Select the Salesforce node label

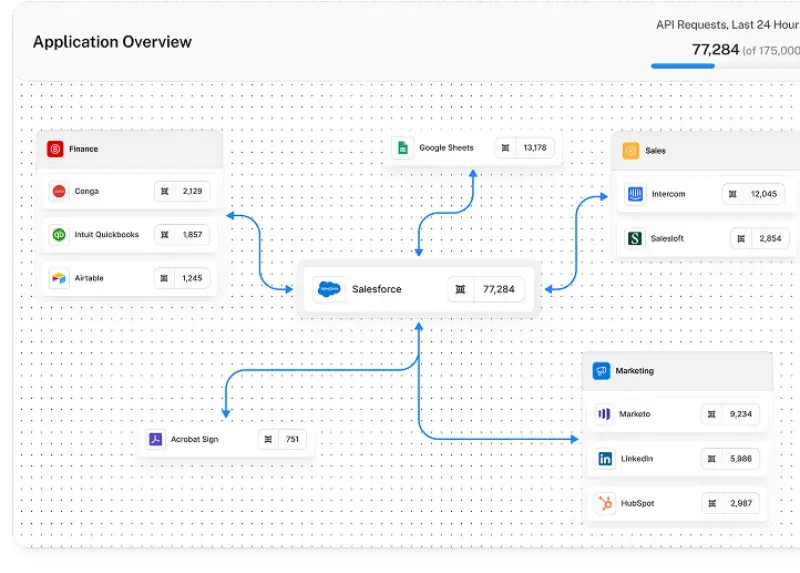377,289
